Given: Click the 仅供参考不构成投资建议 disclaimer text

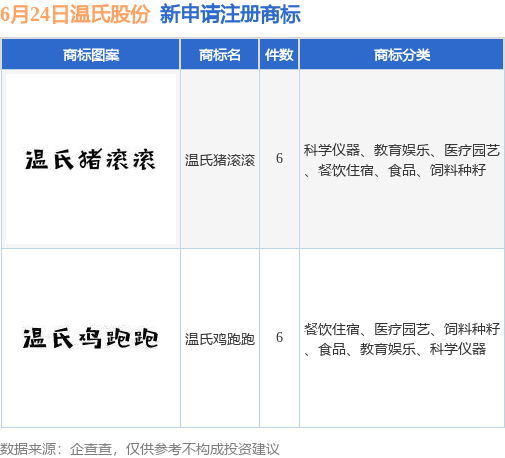Looking at the screenshot, I should click(x=202, y=449).
